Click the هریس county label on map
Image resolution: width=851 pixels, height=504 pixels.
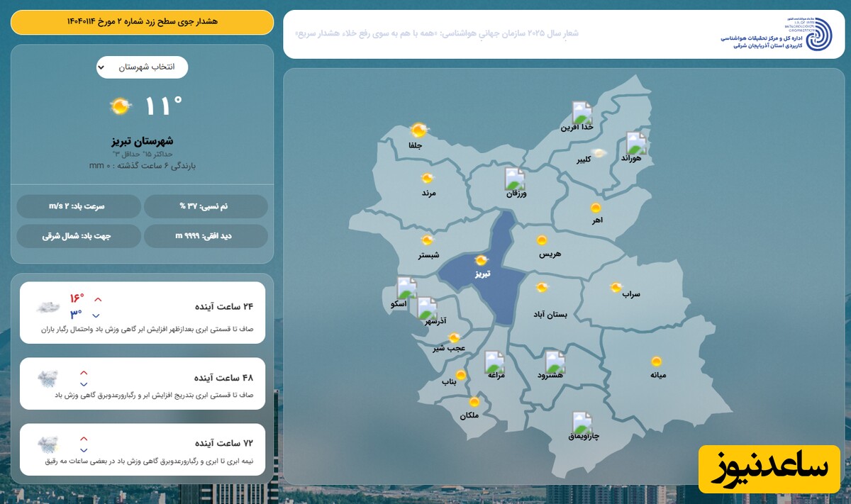pyautogui.click(x=549, y=254)
